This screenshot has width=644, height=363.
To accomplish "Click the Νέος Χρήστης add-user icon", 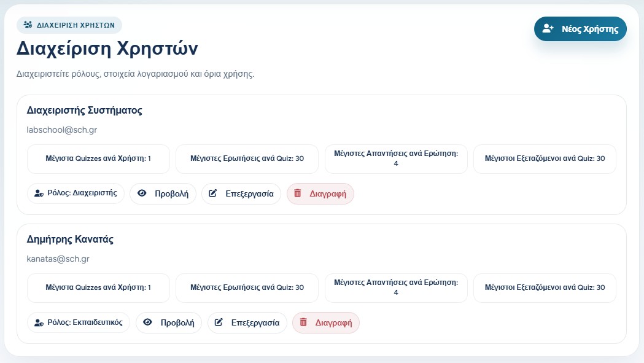I will (548, 28).
